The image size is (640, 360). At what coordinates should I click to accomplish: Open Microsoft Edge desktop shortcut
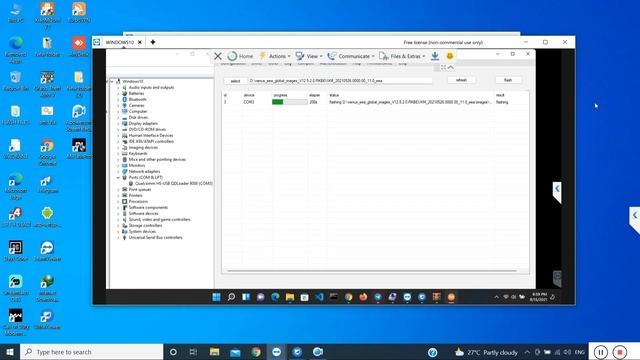(x=16, y=186)
